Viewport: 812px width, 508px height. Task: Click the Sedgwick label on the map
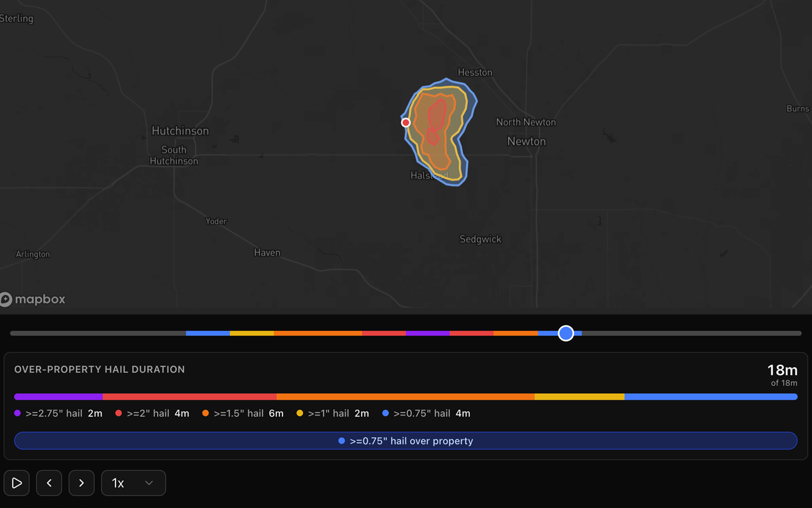pyautogui.click(x=480, y=239)
